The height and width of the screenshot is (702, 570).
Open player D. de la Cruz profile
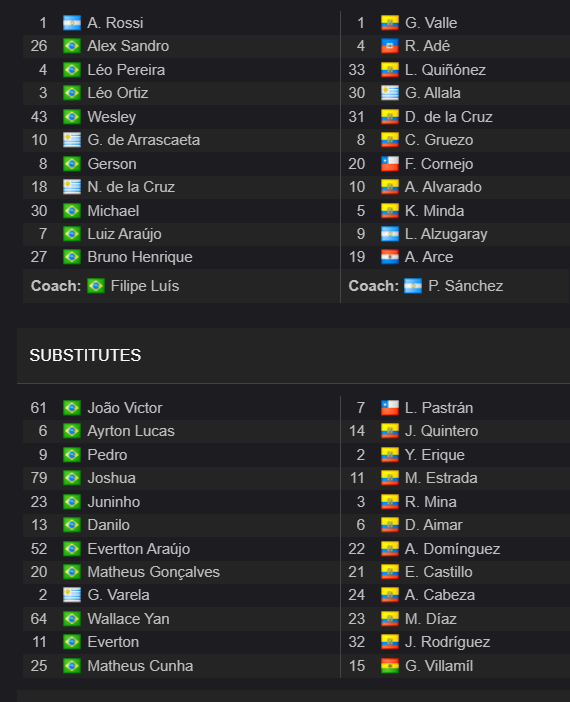point(449,117)
